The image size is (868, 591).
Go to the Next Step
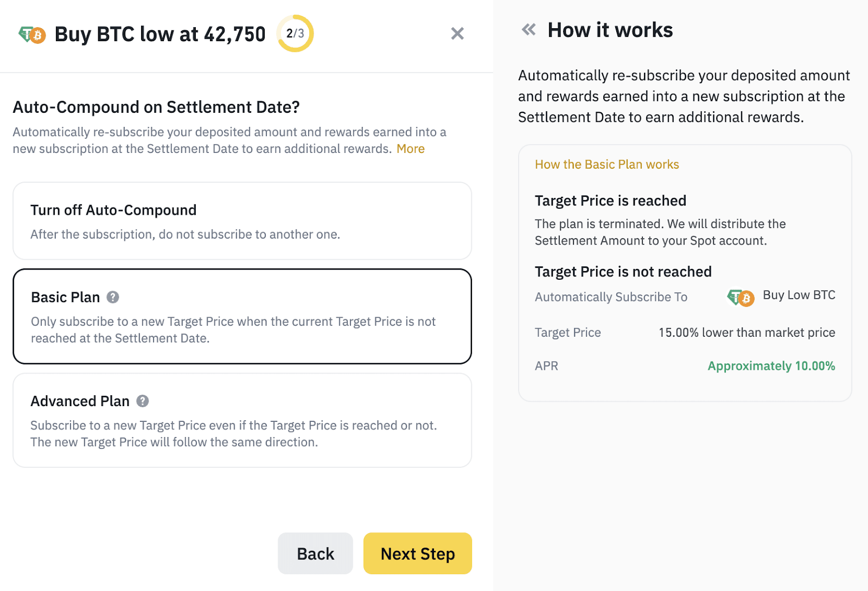(x=417, y=554)
